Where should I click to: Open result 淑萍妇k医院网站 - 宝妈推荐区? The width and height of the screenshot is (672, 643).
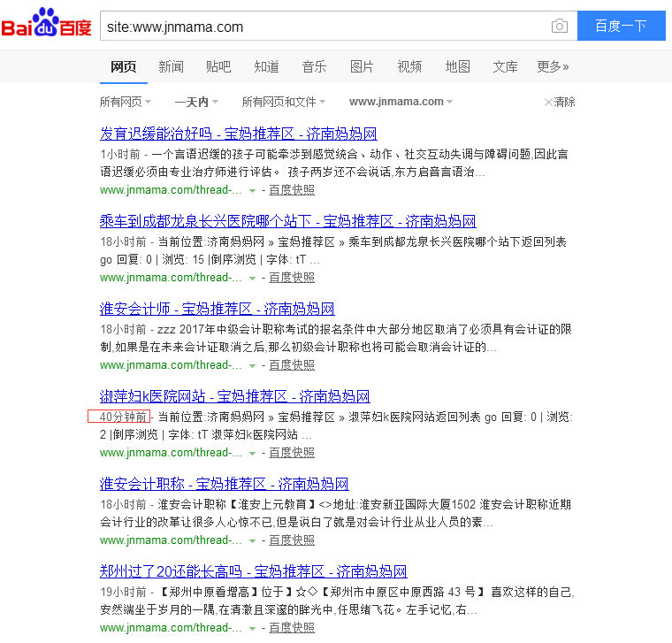[235, 396]
